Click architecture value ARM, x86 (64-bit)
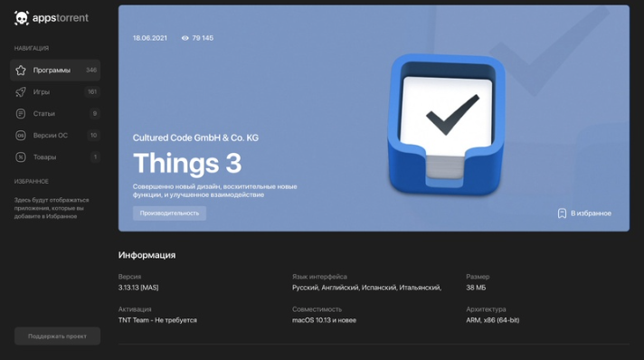Image resolution: width=644 pixels, height=360 pixels. point(492,320)
